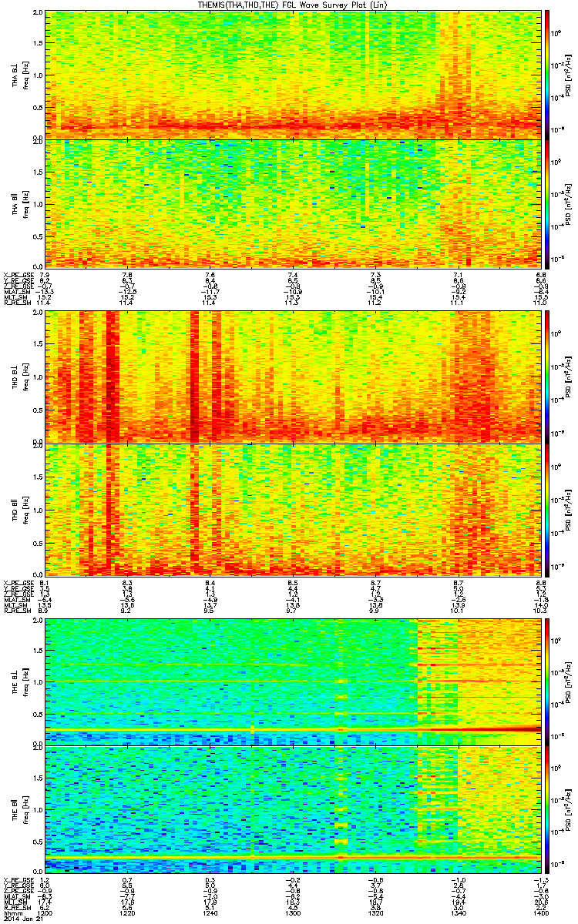The image size is (578, 924).
Task: Click the color bar beside THA B∥ panel
Action: click(548, 203)
